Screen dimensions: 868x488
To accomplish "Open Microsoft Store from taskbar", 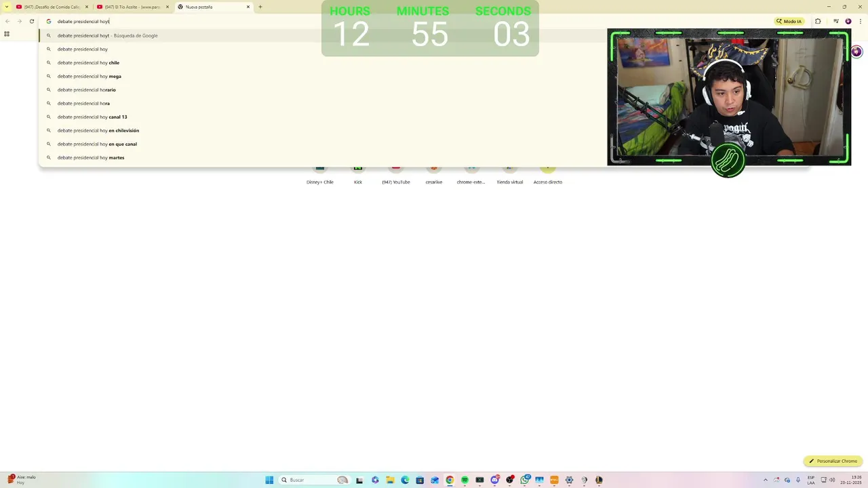I will click(x=420, y=480).
